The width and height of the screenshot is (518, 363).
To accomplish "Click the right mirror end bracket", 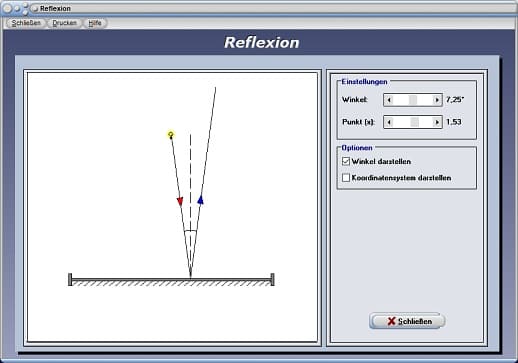I will (272, 279).
